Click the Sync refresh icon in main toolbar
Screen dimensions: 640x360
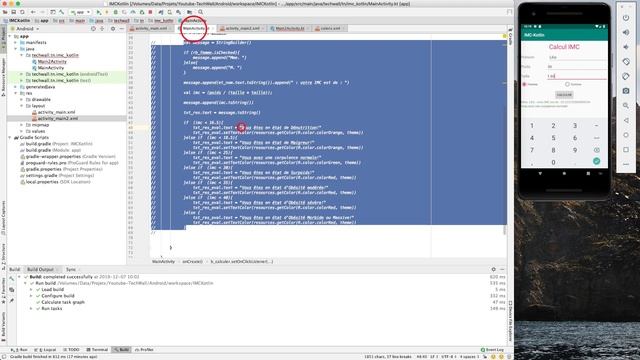(22, 12)
